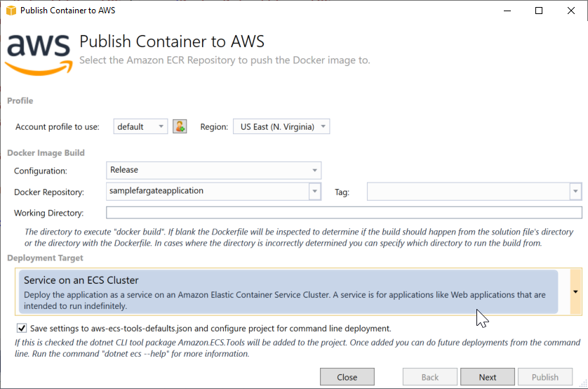Maximize the Publish Container window
This screenshot has height=389, width=588.
(539, 11)
